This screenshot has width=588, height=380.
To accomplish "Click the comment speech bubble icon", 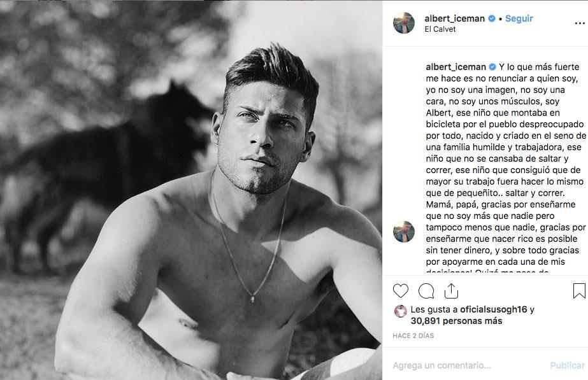I will coord(426,291).
